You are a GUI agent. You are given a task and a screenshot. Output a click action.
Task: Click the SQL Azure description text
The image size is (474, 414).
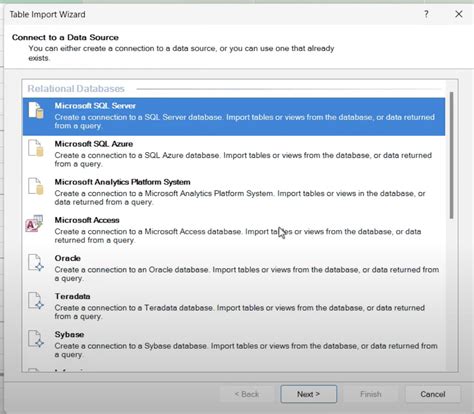click(x=243, y=159)
